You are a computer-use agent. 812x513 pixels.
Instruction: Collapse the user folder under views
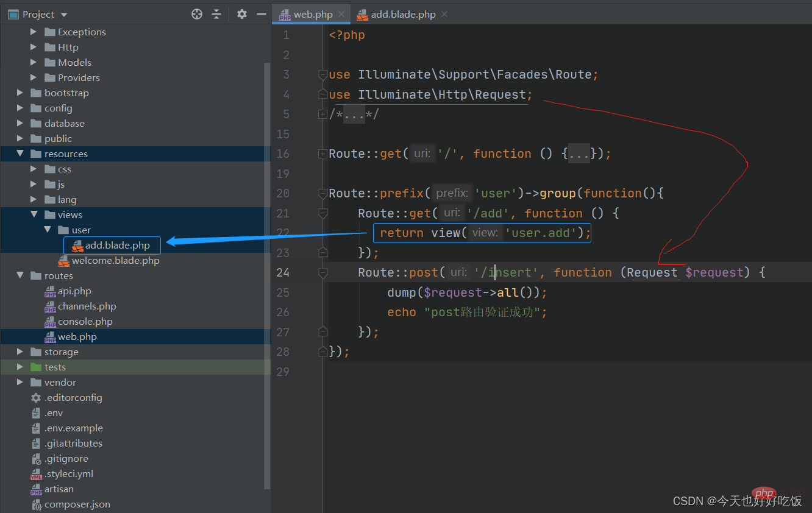click(x=48, y=230)
